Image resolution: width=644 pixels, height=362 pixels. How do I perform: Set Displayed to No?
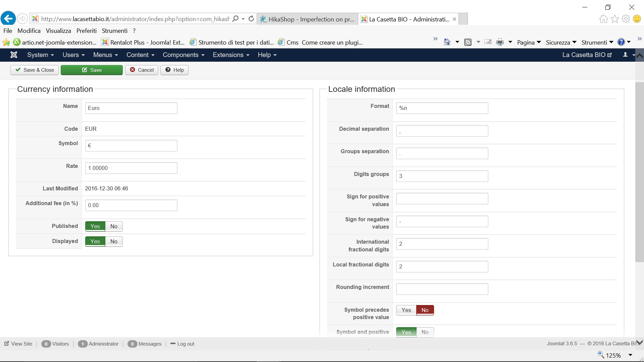tap(114, 241)
